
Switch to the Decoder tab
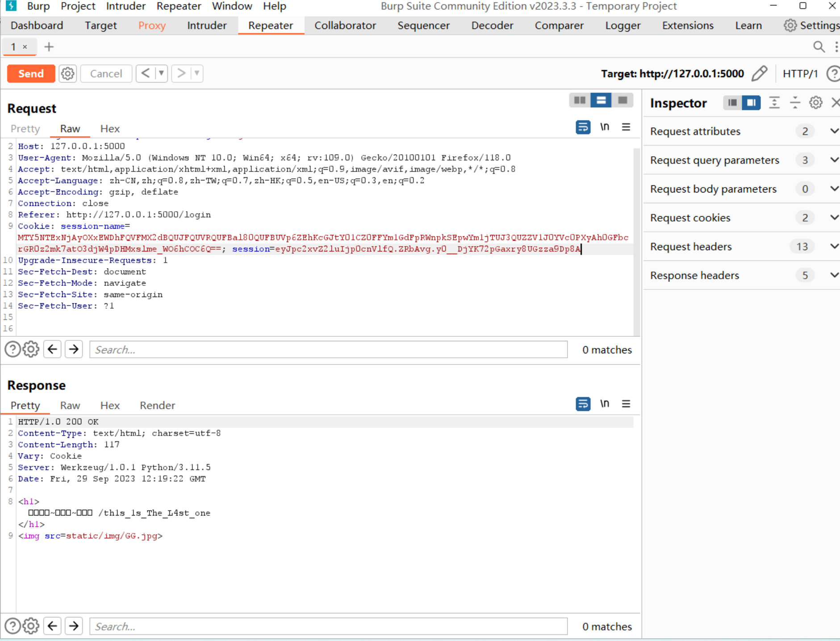492,25
